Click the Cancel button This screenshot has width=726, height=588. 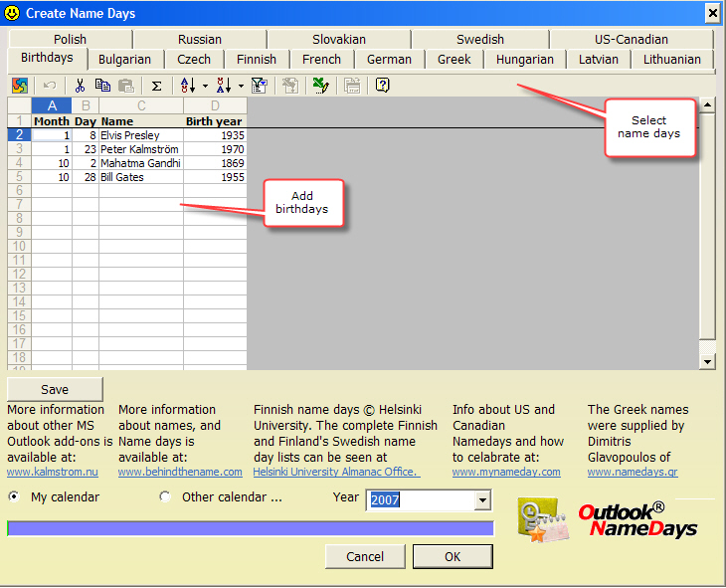365,556
